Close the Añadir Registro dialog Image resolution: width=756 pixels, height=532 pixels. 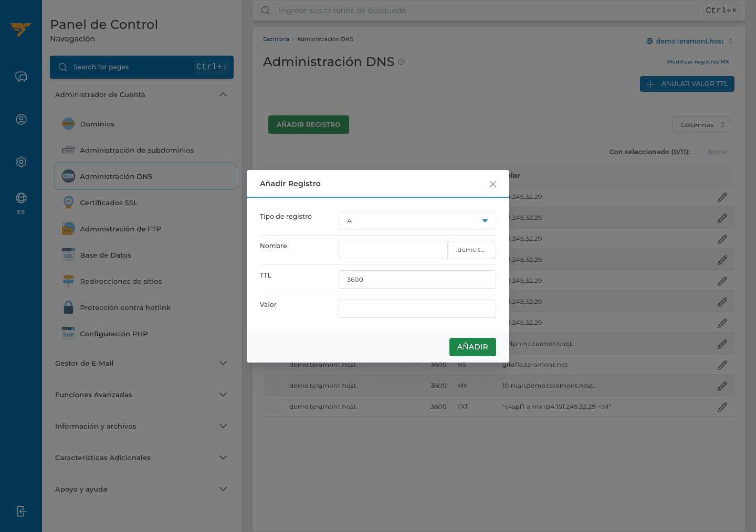tap(493, 184)
